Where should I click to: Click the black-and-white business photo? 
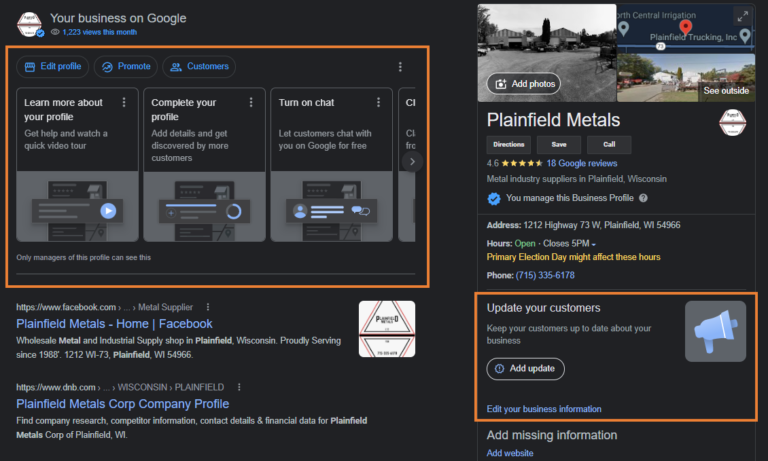point(547,52)
